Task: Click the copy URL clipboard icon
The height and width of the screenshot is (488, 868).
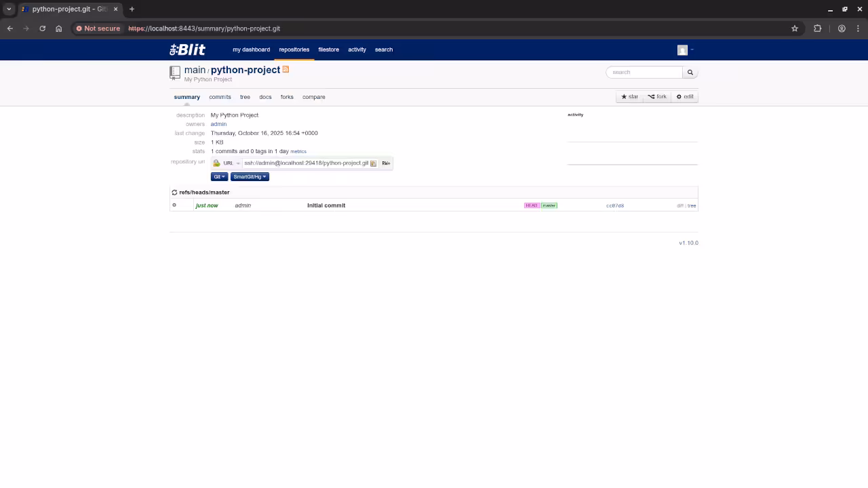Action: point(373,163)
